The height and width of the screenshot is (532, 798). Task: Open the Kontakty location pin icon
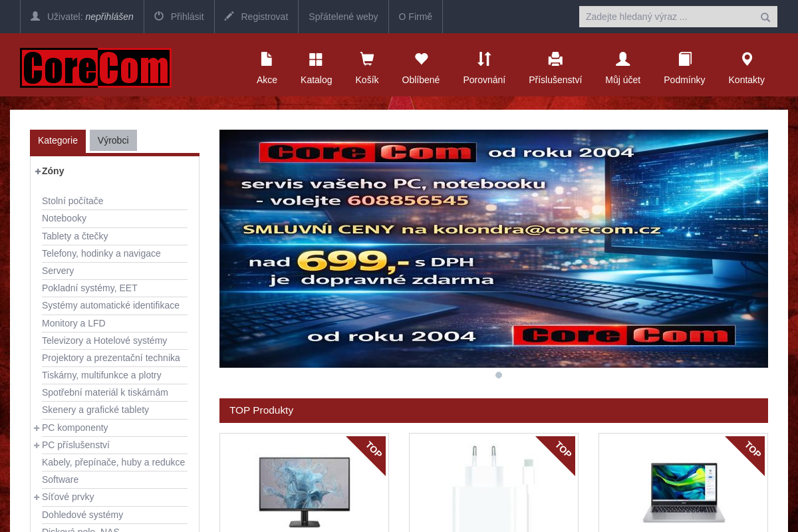click(746, 59)
